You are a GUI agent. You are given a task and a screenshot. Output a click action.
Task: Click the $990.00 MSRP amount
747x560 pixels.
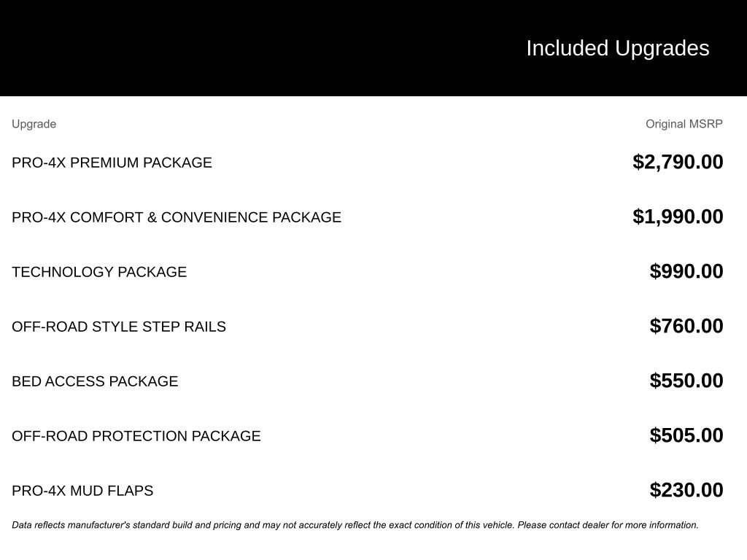[x=686, y=271]
